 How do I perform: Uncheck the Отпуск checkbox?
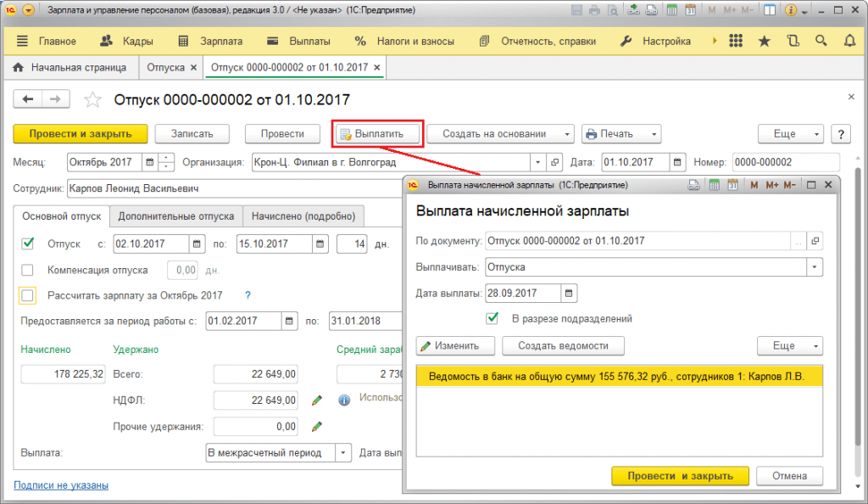point(27,244)
